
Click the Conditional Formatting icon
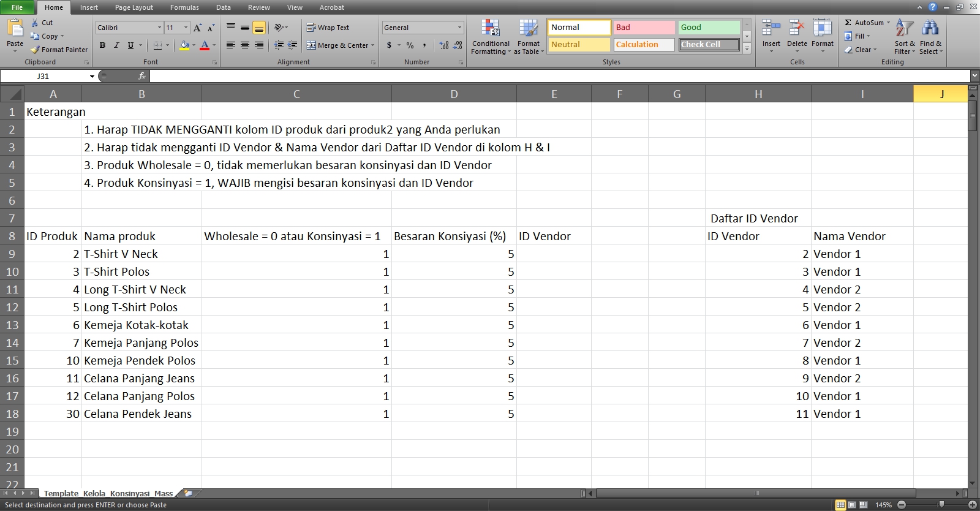[490, 28]
